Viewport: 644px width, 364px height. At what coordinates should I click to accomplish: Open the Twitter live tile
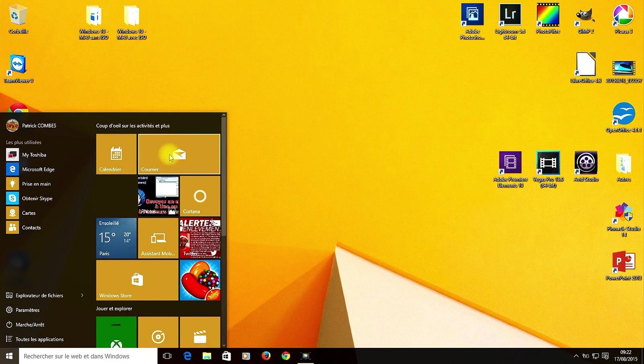[200, 238]
